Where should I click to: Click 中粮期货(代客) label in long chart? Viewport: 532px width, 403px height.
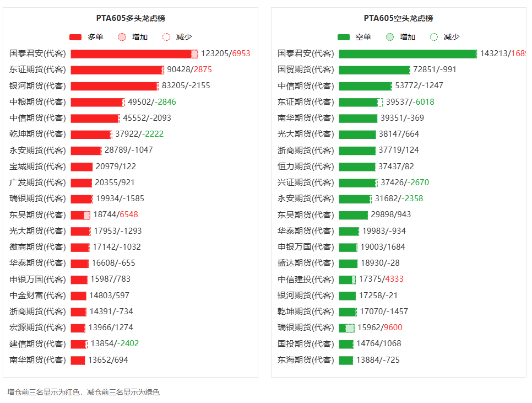coord(37,102)
